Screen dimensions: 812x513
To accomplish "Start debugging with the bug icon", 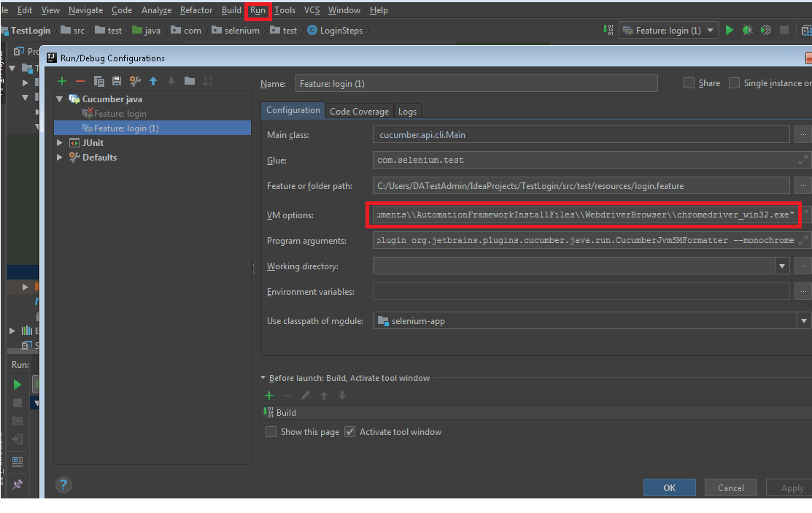I will [x=747, y=29].
